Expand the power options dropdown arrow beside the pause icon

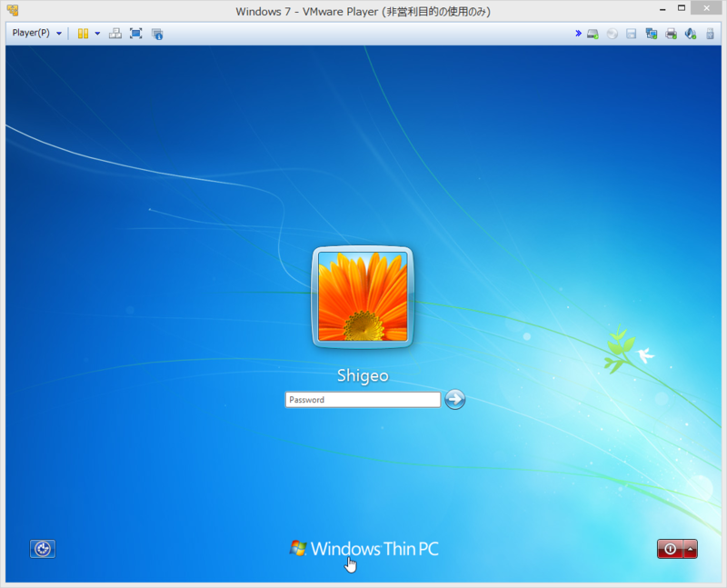(97, 34)
